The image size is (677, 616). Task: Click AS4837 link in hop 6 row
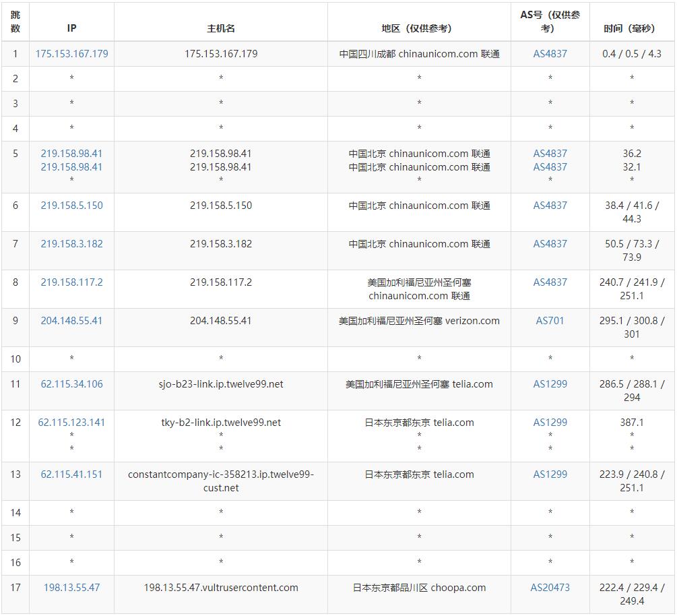coord(550,206)
